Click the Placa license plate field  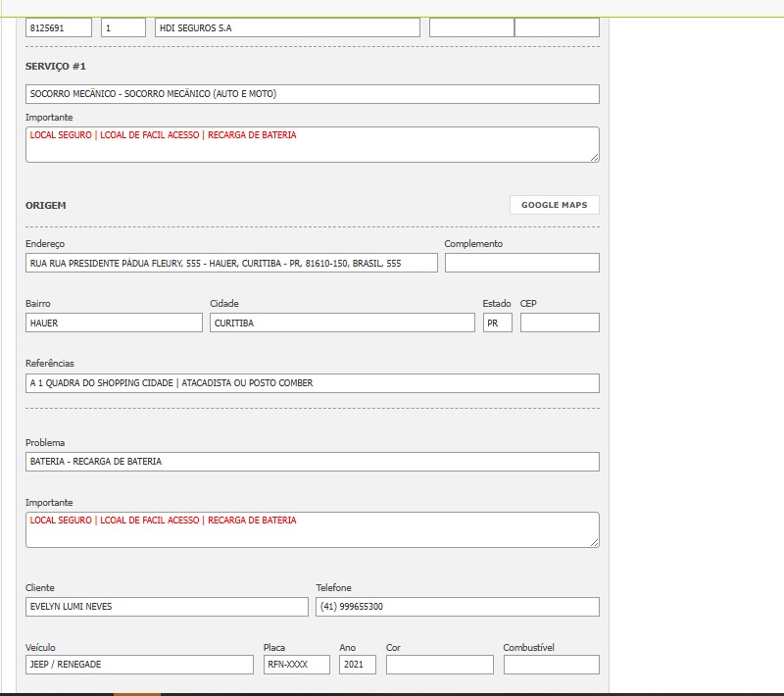point(296,665)
